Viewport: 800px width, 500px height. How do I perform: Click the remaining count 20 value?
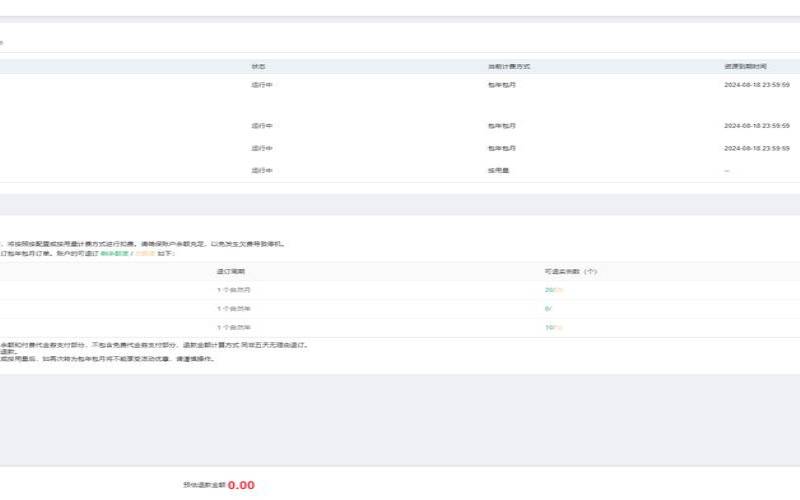pos(549,290)
